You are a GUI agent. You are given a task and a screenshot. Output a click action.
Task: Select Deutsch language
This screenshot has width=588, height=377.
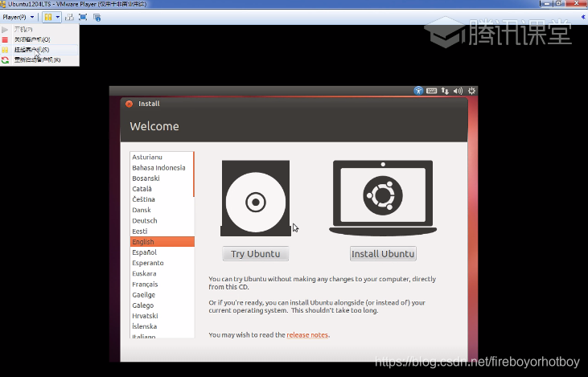[x=161, y=220]
